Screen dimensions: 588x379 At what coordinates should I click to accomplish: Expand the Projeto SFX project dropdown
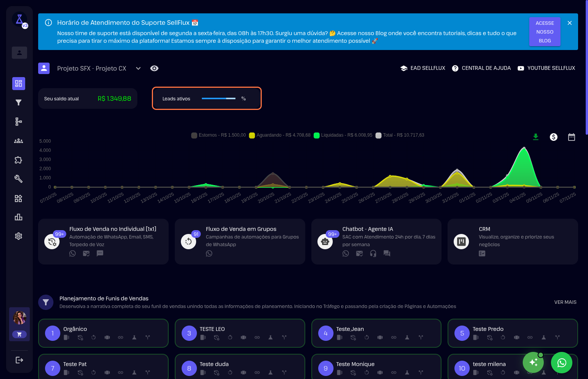coord(138,68)
